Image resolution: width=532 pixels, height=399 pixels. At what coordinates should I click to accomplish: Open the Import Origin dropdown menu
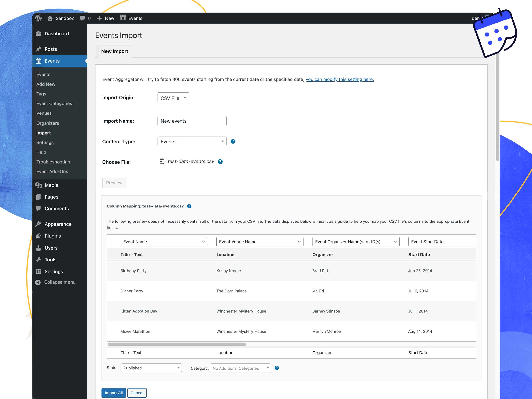point(173,98)
